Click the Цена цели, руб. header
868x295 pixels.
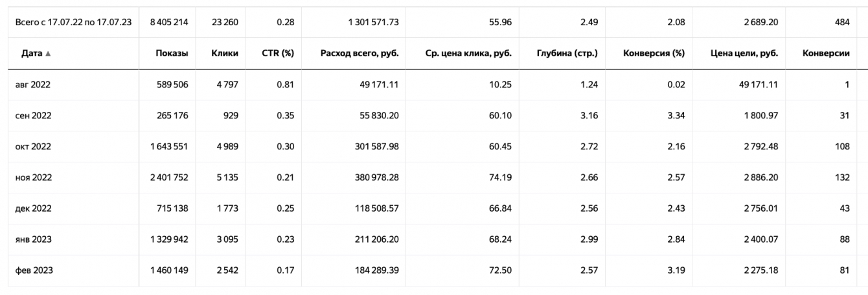click(744, 53)
